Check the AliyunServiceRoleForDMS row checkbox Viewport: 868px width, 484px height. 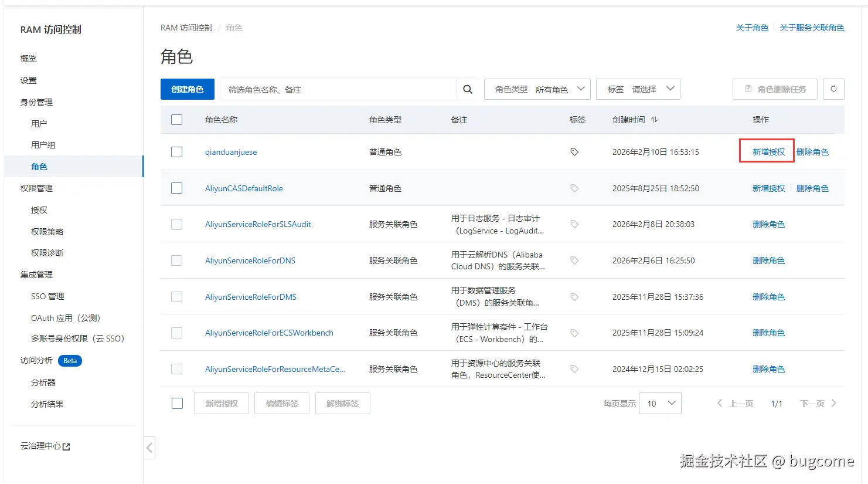pyautogui.click(x=176, y=297)
